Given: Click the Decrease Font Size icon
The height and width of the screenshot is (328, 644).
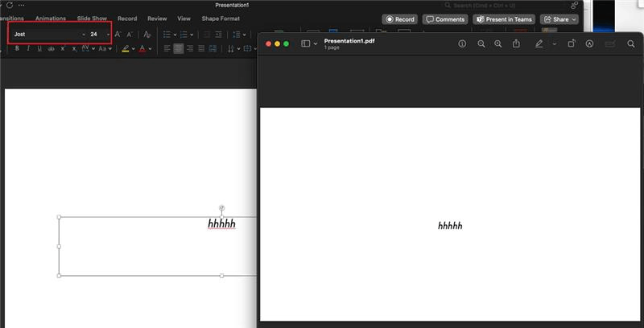Looking at the screenshot, I should 130,35.
